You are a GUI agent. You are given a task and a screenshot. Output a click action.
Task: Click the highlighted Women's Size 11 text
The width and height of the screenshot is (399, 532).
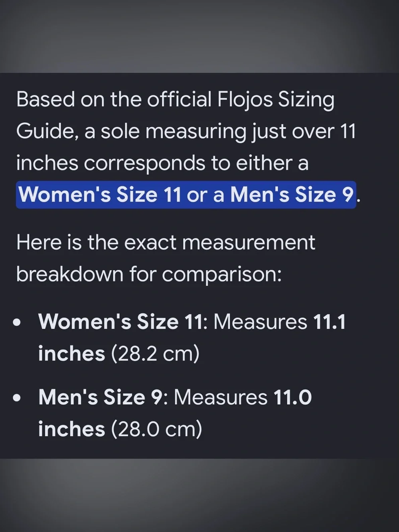(x=100, y=195)
